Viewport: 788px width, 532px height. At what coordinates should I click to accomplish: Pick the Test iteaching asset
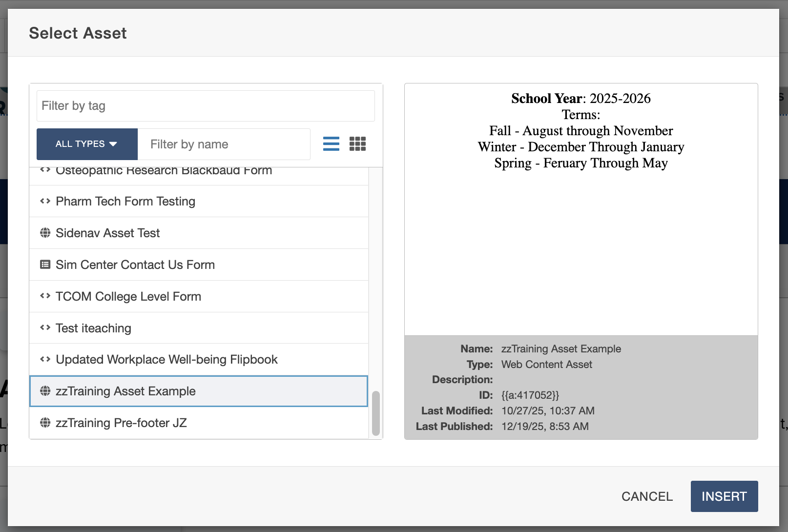pyautogui.click(x=93, y=328)
